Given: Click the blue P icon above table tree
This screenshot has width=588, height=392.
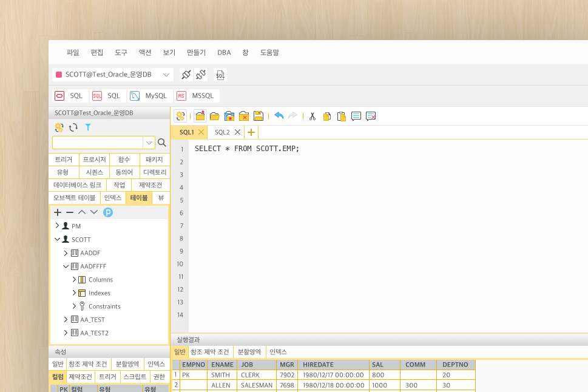Looking at the screenshot, I should tap(108, 212).
